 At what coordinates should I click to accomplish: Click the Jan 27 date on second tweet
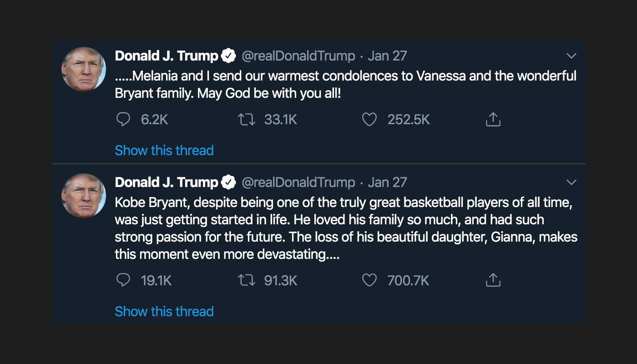point(387,182)
